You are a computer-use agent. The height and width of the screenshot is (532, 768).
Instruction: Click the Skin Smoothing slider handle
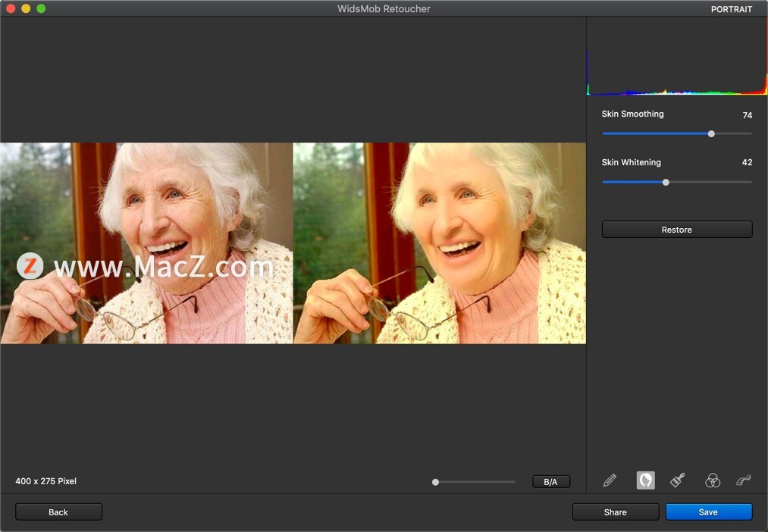711,133
